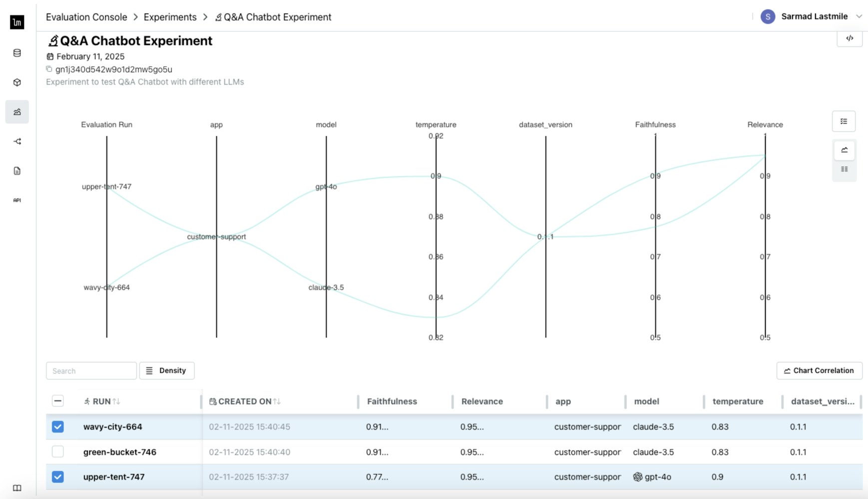Open the cube models icon in sidebar
The image size is (868, 499).
17,82
